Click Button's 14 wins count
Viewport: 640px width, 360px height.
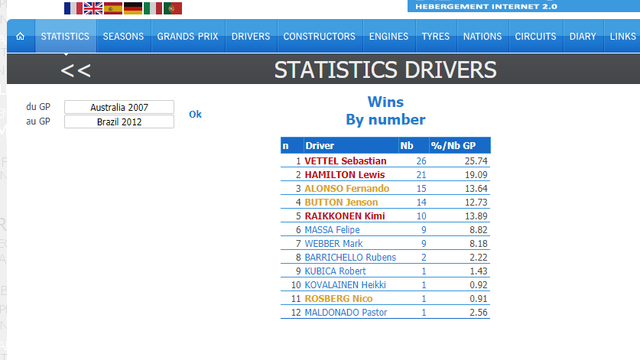[x=421, y=202]
